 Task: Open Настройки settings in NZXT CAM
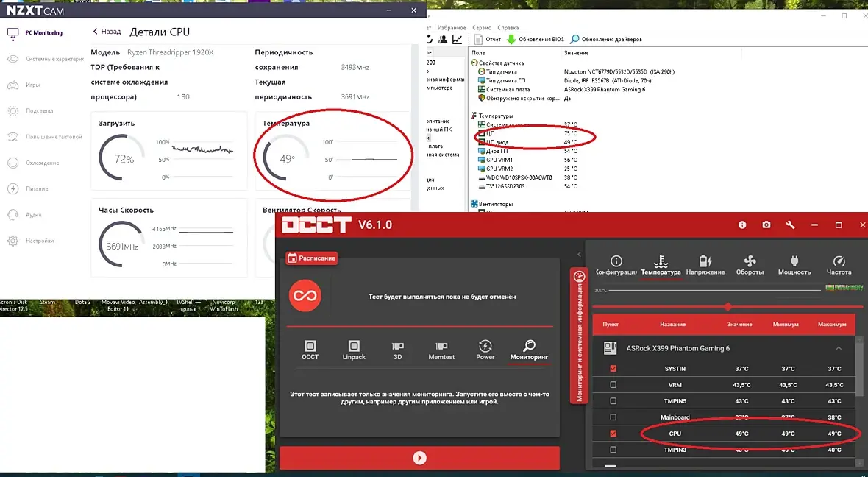(32, 241)
